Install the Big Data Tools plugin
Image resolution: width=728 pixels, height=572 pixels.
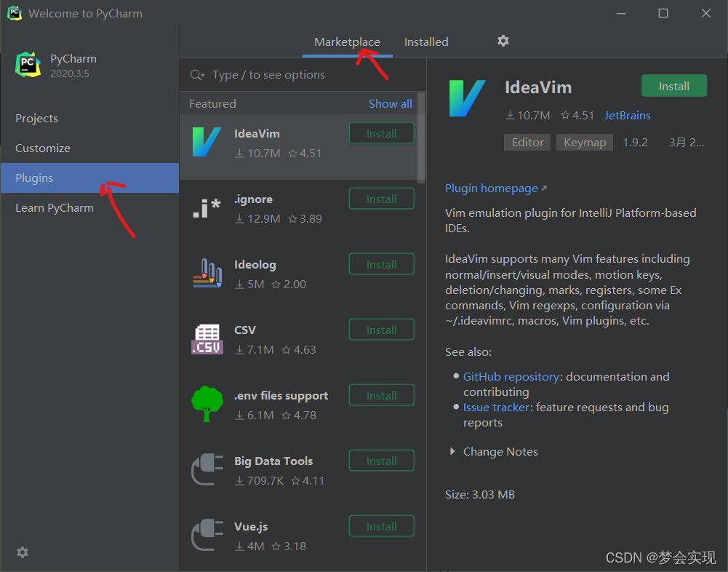click(382, 461)
